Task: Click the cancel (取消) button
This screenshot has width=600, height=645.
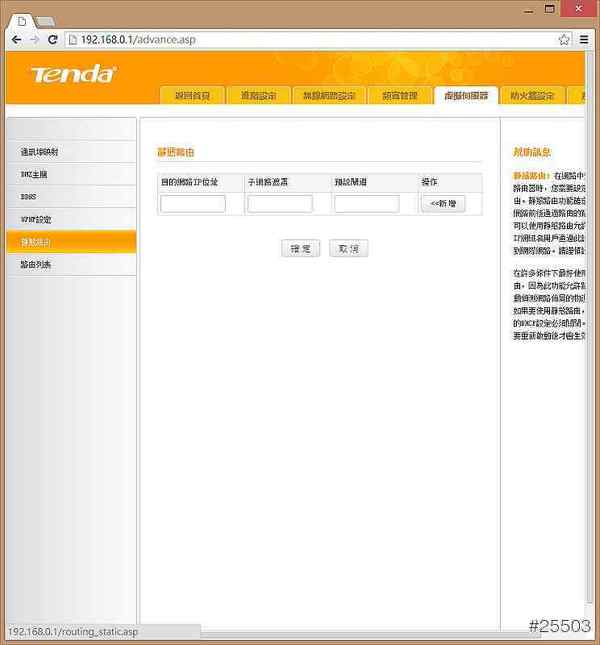Action: click(x=348, y=248)
